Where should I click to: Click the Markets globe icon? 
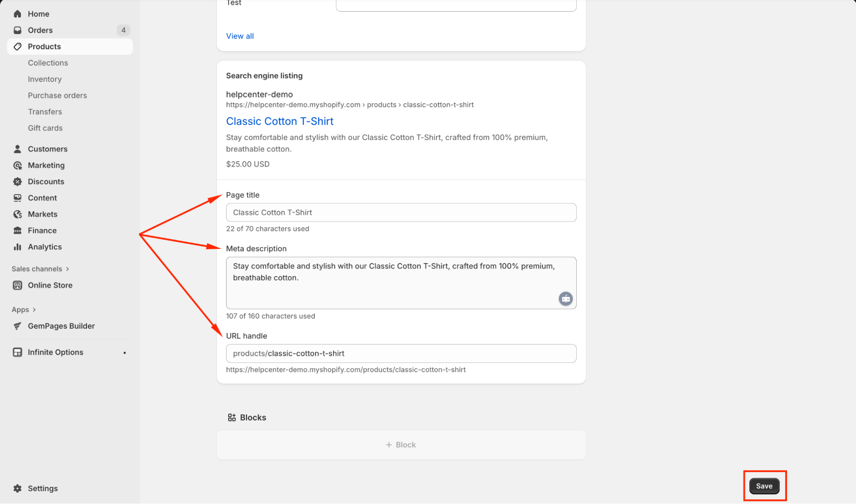click(18, 214)
